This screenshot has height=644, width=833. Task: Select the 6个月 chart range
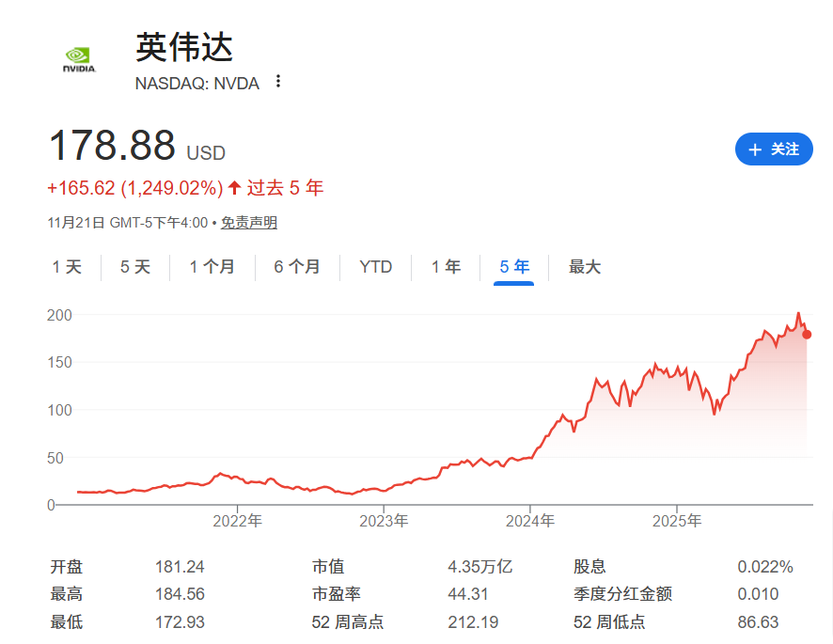(296, 267)
